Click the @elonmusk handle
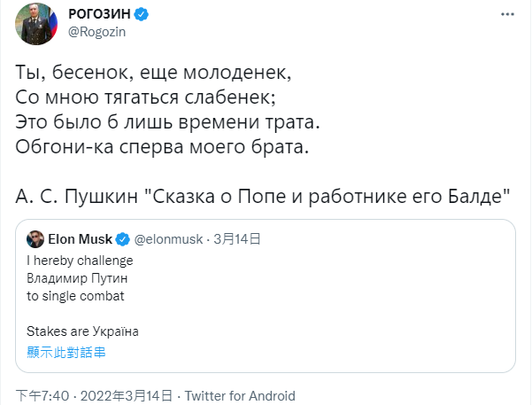This screenshot has width=532, height=405. (x=168, y=239)
